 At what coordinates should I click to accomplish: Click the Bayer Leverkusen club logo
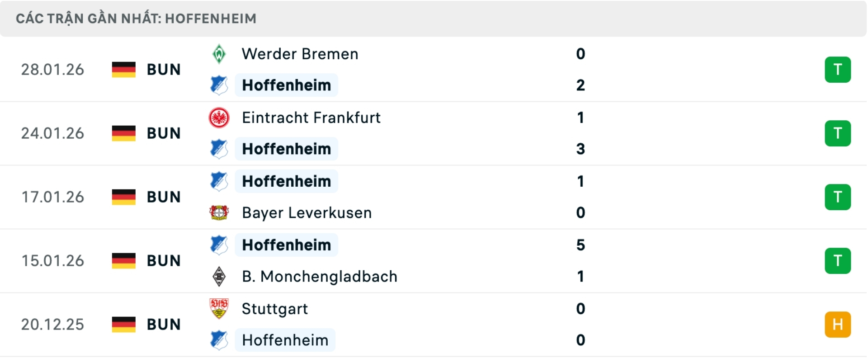pos(220,213)
